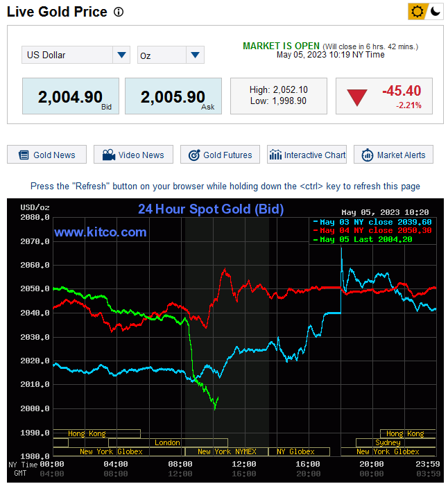Click the 2,005.90 ask price box
This screenshot has height=484, width=448.
173,96
